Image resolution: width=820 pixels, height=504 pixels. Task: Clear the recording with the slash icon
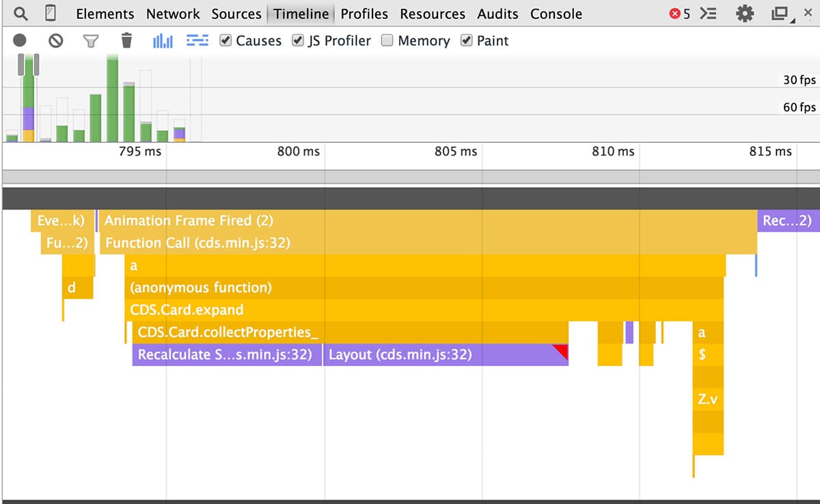(x=55, y=40)
